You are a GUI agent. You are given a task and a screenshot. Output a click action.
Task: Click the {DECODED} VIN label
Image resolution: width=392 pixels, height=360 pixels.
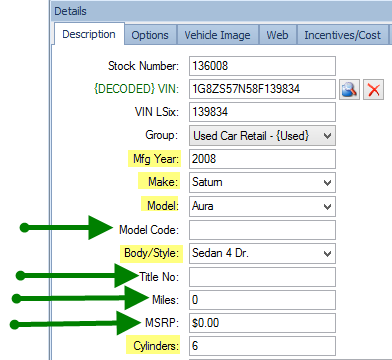[136, 89]
